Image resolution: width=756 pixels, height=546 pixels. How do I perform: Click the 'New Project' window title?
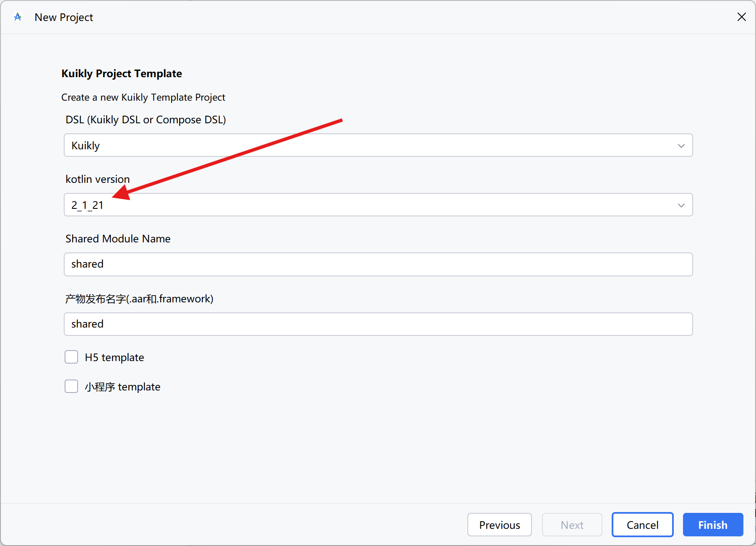point(64,17)
